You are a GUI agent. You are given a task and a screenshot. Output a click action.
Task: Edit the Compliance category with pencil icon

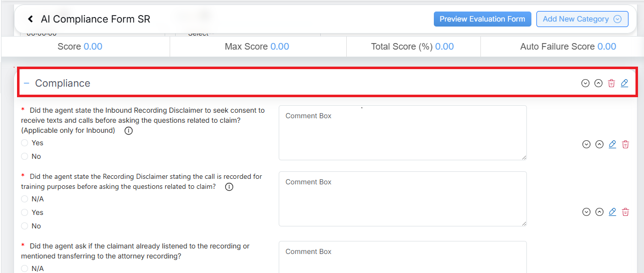point(624,83)
